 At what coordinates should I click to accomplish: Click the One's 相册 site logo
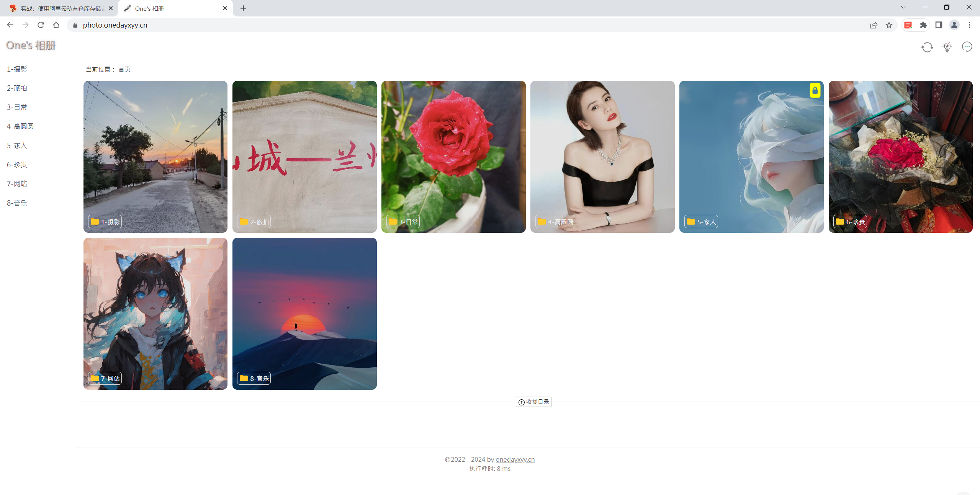click(x=31, y=46)
